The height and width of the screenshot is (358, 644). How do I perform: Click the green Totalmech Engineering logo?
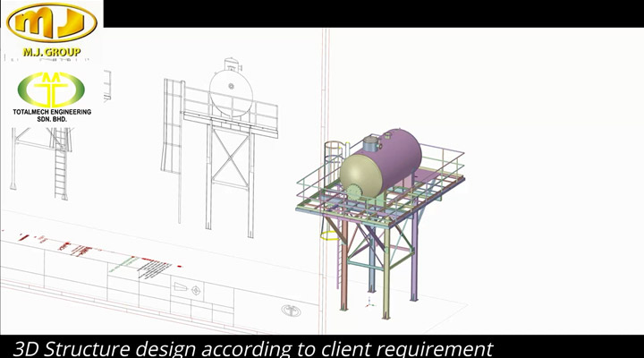[51, 89]
